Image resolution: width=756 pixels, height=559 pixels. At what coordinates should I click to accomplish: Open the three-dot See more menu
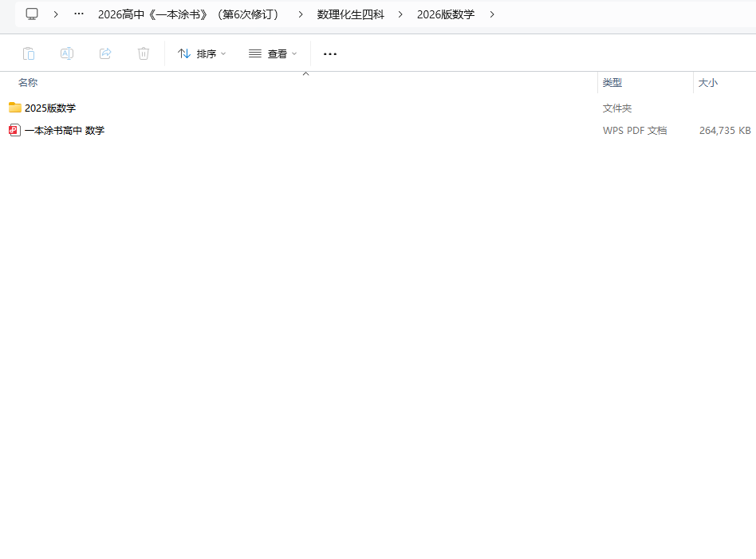point(330,53)
